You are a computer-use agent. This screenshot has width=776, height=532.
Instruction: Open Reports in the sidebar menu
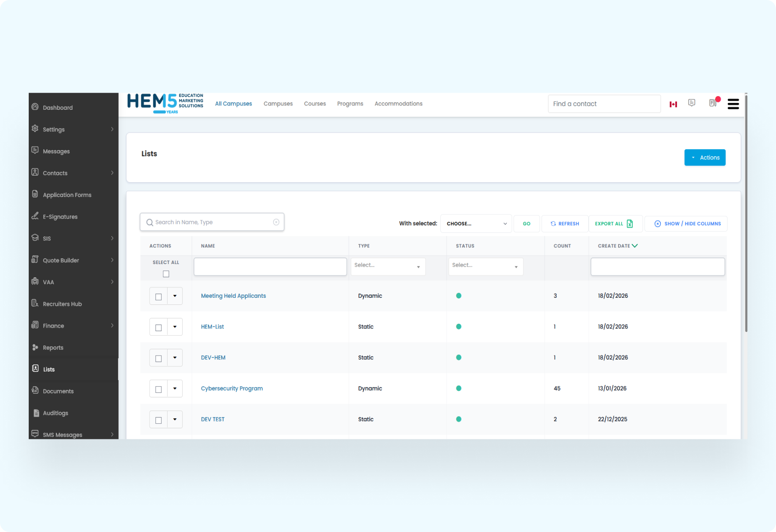click(x=53, y=348)
